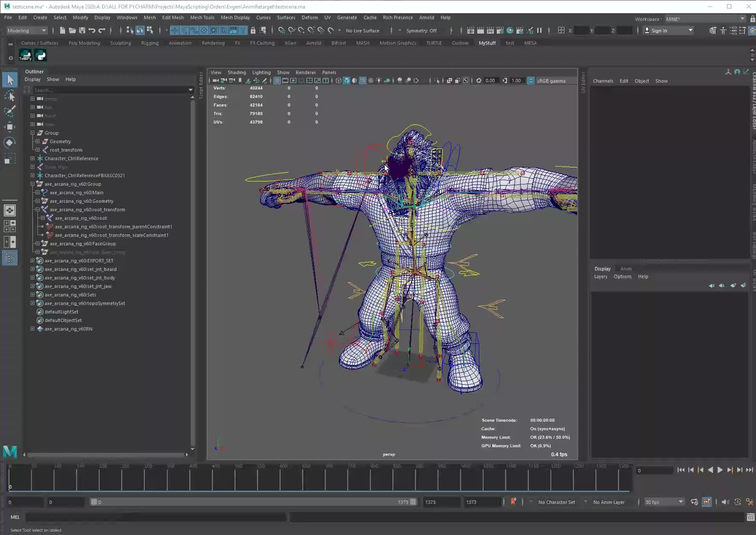756x535 pixels.
Task: Open the Modeling menu set dropdown
Action: pyautogui.click(x=26, y=30)
